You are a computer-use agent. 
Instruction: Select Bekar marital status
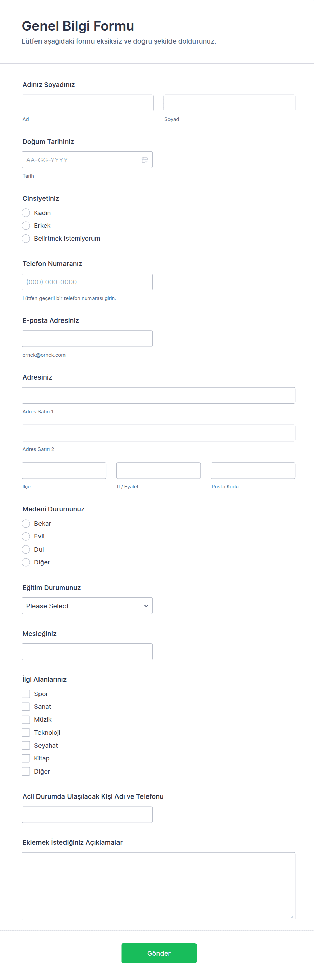pyautogui.click(x=26, y=524)
